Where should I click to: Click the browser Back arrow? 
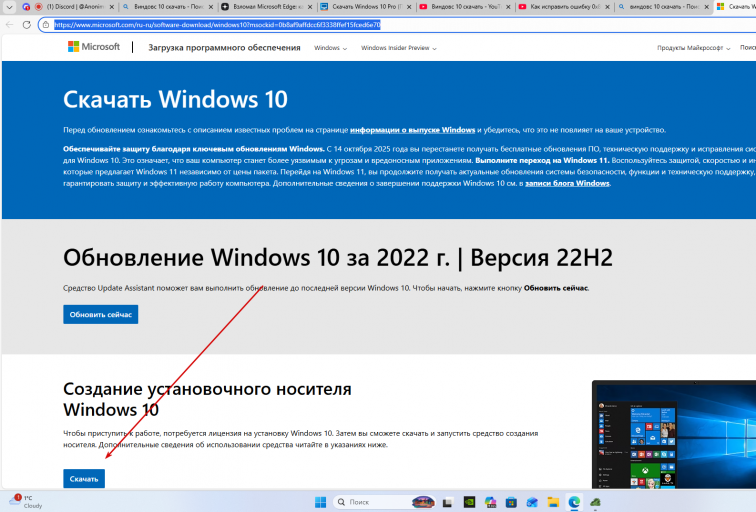click(x=10, y=25)
